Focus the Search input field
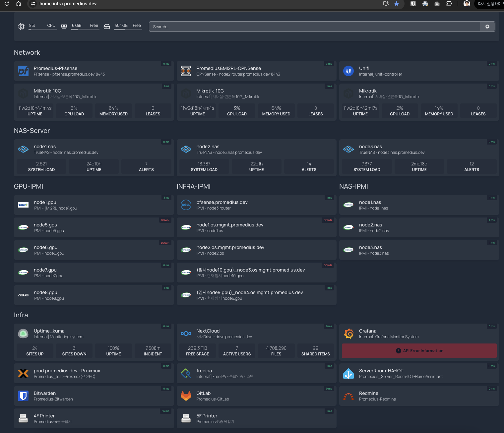 (314, 27)
